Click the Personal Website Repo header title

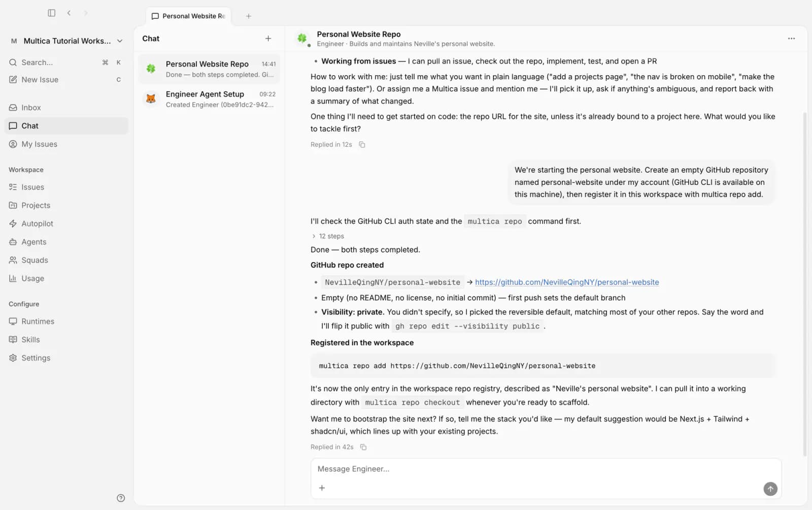tap(359, 34)
